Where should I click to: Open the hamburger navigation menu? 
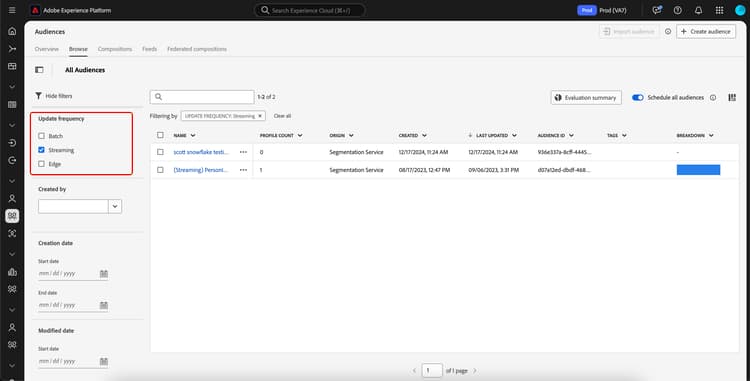(x=12, y=10)
